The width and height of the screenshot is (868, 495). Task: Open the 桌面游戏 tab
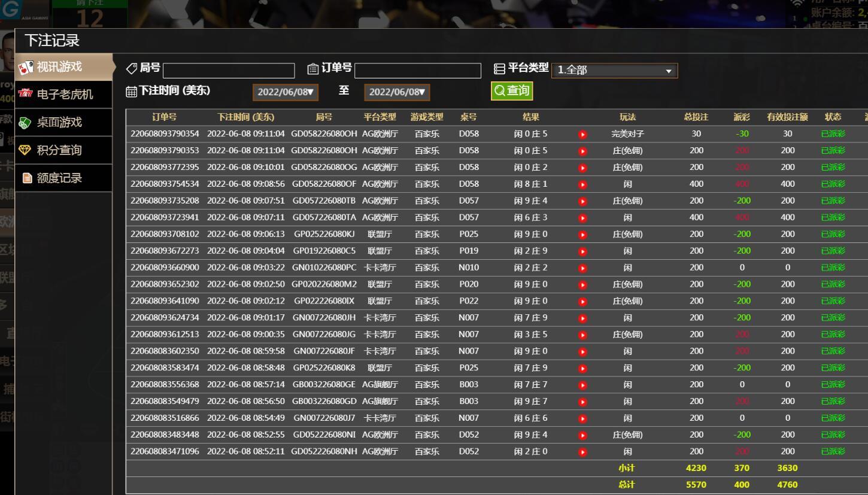pos(64,122)
